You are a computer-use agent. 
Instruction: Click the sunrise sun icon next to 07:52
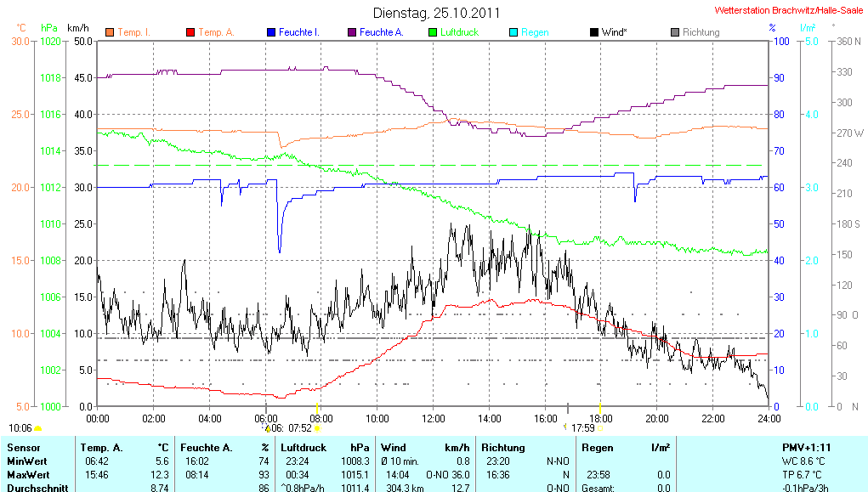pyautogui.click(x=317, y=428)
